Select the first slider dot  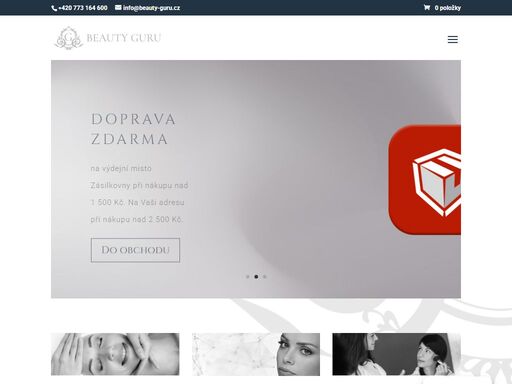(x=248, y=277)
